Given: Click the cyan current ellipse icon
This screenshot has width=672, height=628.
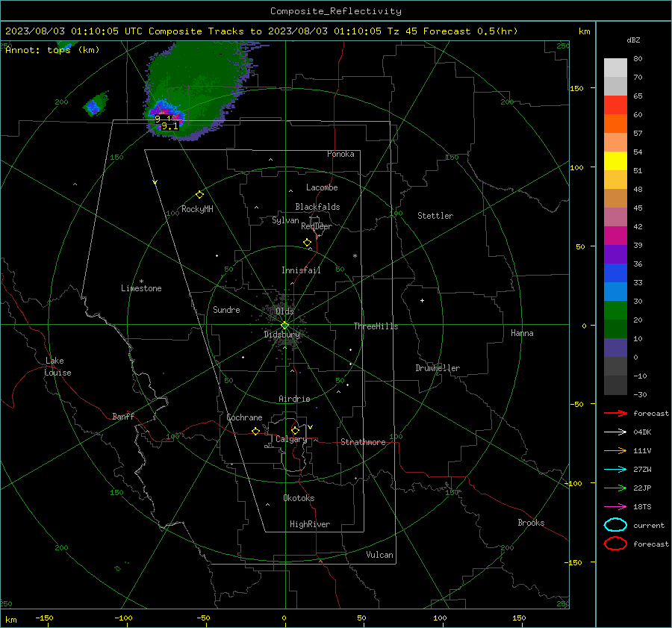Looking at the screenshot, I should [x=615, y=525].
